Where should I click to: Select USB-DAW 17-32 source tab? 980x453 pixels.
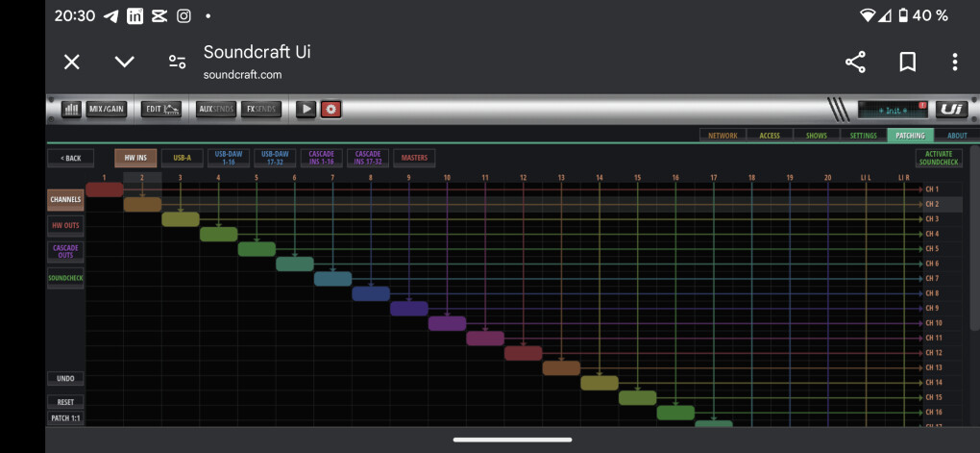coord(275,158)
